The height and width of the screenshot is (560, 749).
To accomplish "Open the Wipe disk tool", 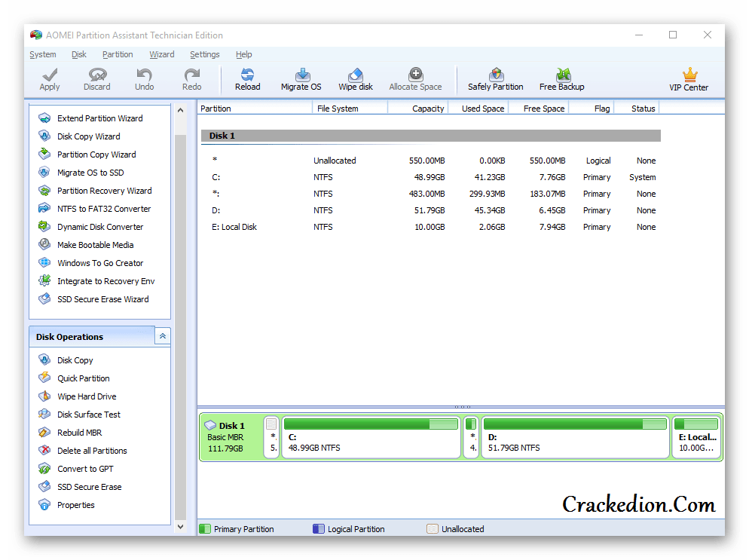I will point(356,79).
